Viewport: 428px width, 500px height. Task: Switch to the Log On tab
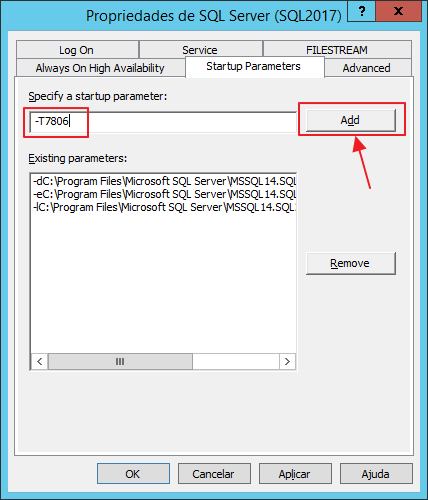click(77, 50)
